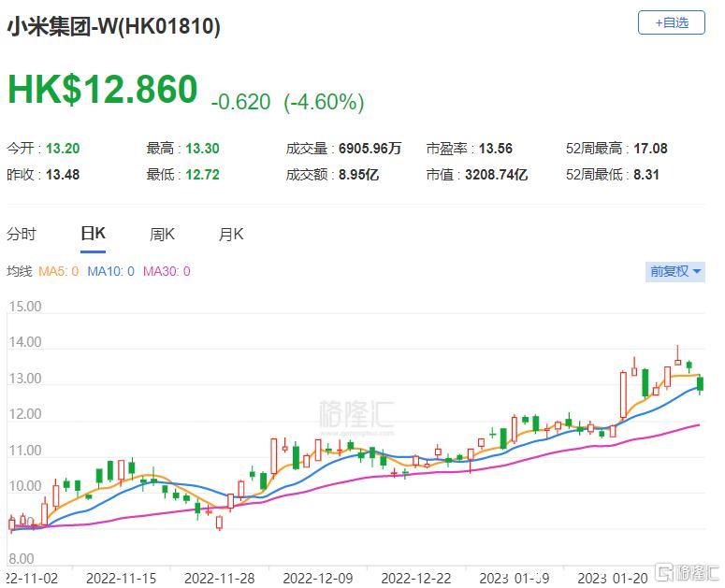Add stock to watchlist with +自选 button
Viewport: 725px width, 588px height.
pyautogui.click(x=671, y=22)
